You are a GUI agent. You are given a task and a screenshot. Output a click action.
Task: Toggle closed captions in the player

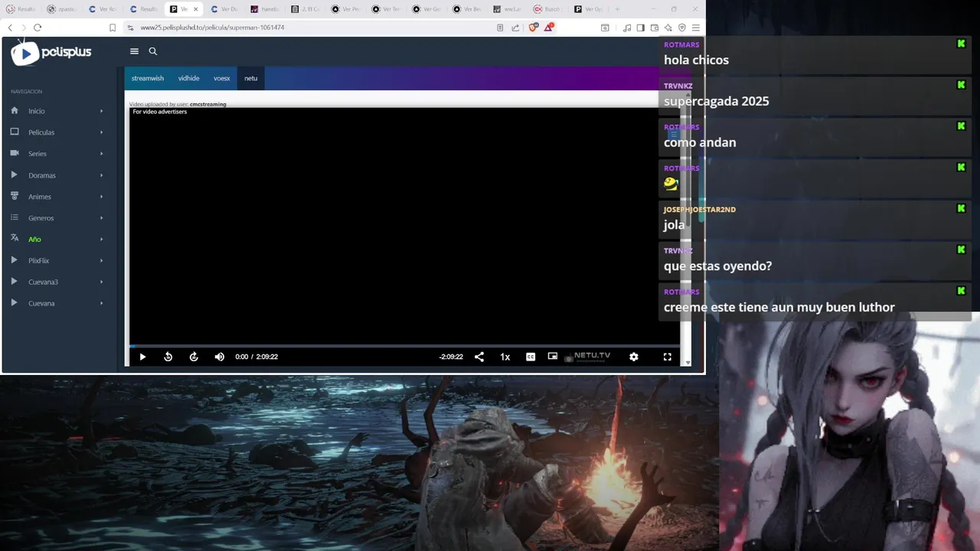point(531,357)
